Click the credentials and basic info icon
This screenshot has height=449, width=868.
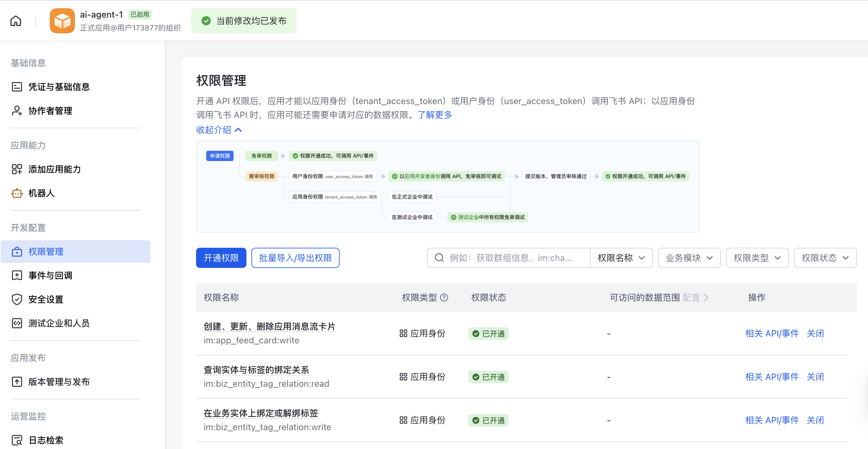pyautogui.click(x=17, y=87)
